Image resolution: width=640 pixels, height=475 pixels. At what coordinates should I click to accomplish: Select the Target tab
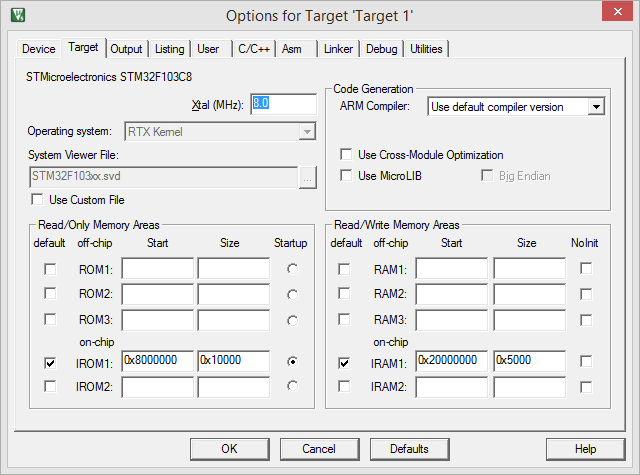[83, 47]
